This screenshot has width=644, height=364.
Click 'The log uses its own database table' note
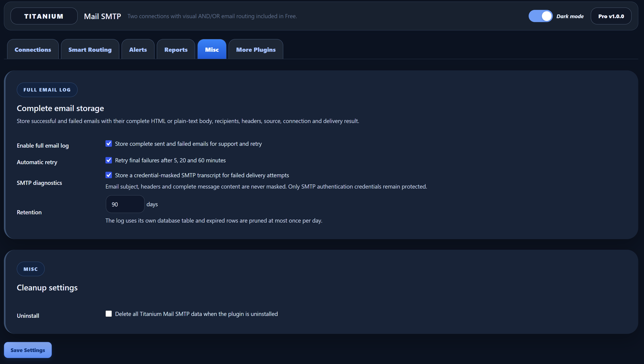pyautogui.click(x=214, y=221)
